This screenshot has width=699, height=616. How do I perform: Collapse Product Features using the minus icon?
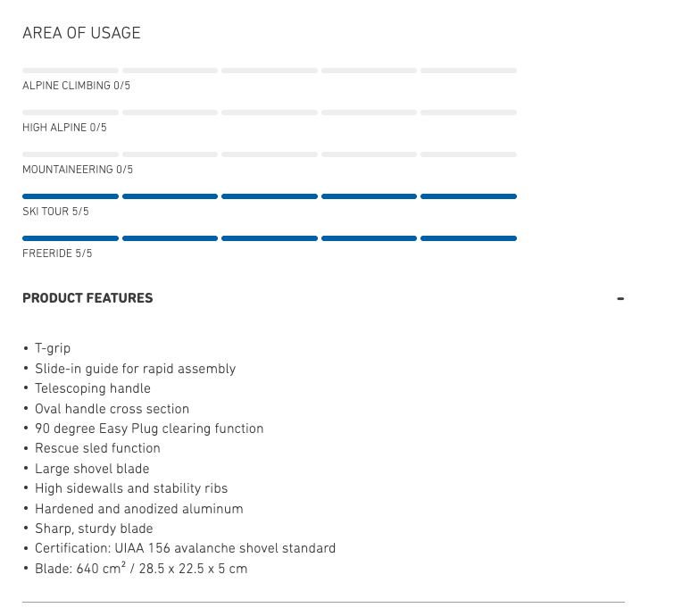(x=620, y=298)
